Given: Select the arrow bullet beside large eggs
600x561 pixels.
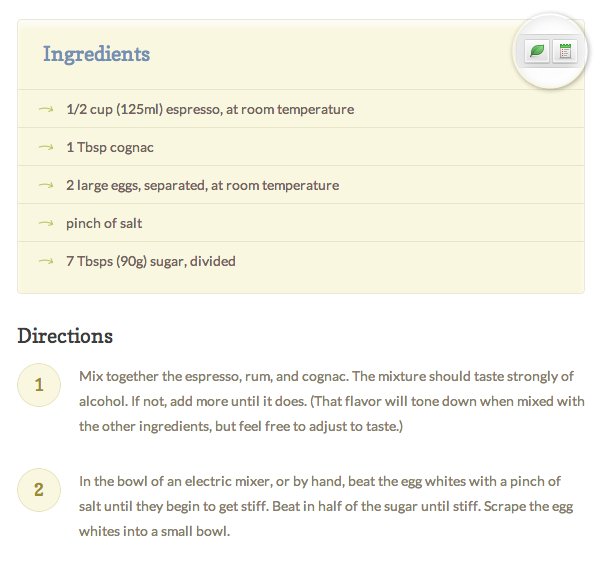Looking at the screenshot, I should (x=46, y=185).
